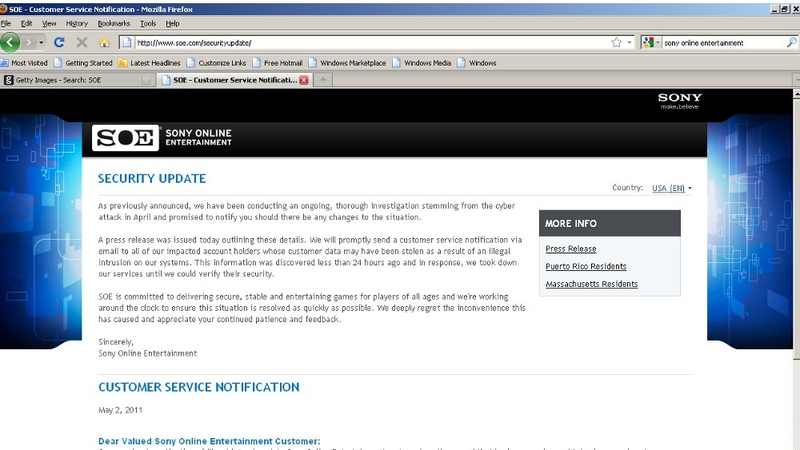Viewport: 800px width, 450px height.
Task: Open the History menu
Action: point(77,23)
